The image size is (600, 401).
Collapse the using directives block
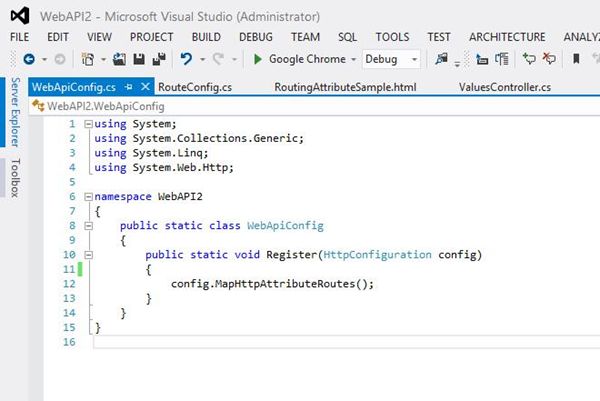[88, 124]
